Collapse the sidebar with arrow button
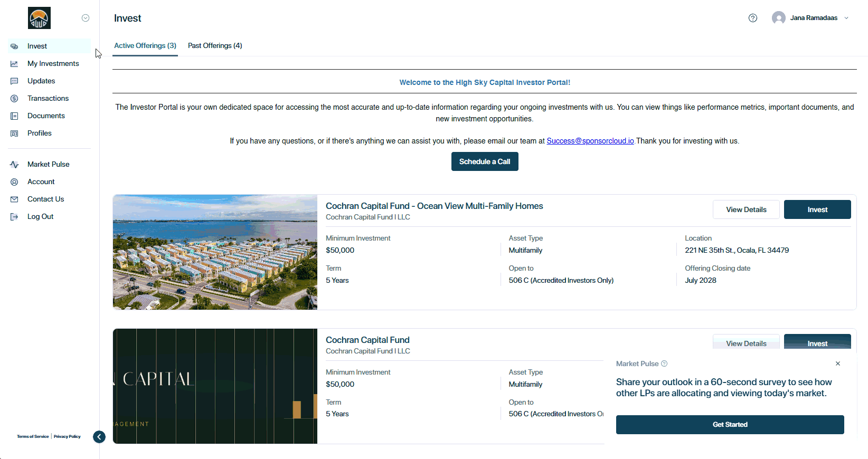Screen dimensions: 868x459 pyautogui.click(x=99, y=437)
